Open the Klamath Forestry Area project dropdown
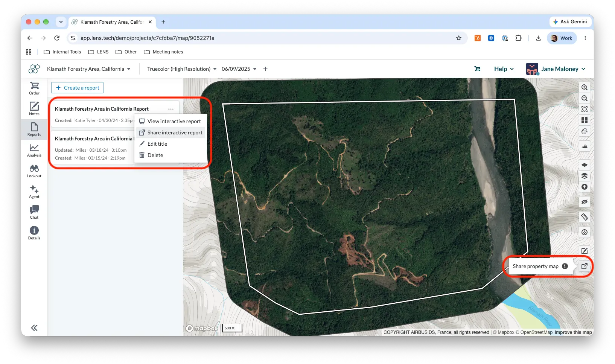 [x=89, y=69]
